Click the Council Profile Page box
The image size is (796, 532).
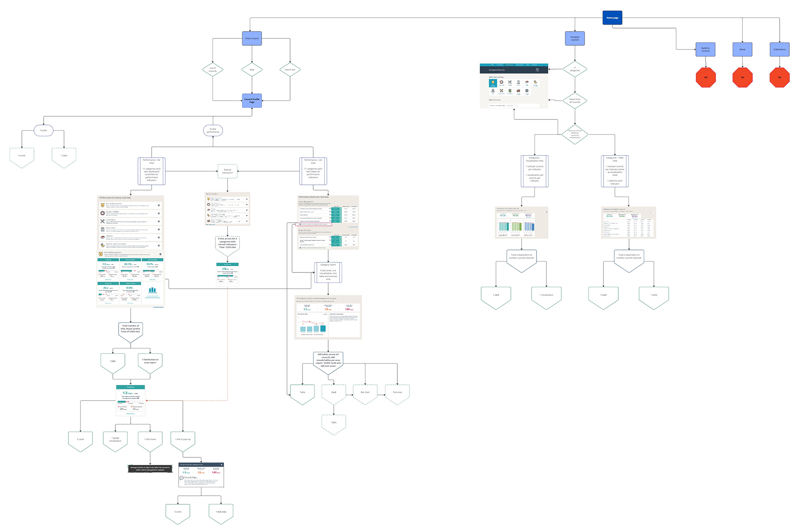coord(252,101)
